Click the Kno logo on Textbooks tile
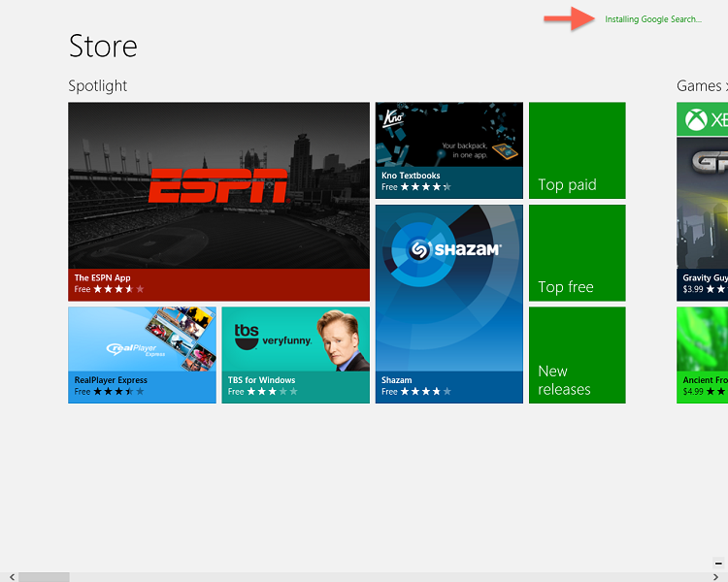This screenshot has width=728, height=582. [x=392, y=118]
